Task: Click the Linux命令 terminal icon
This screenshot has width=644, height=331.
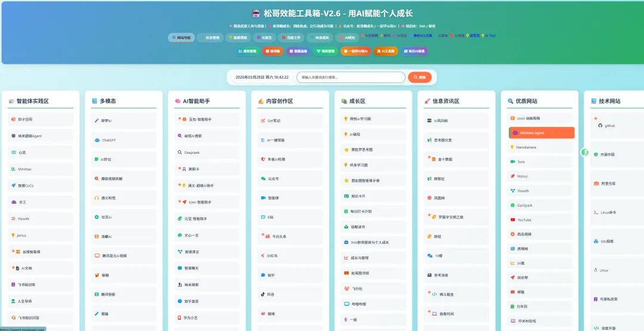Action: point(596,212)
